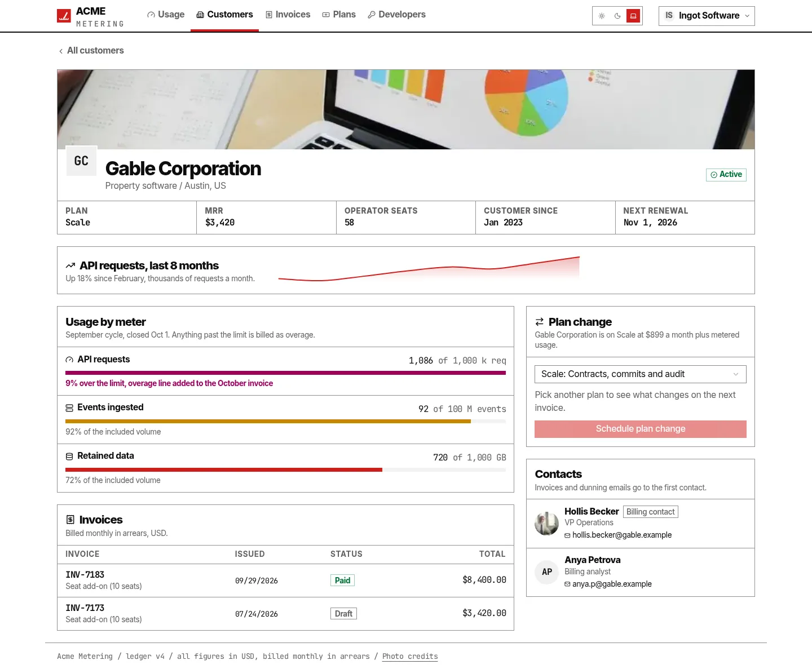Viewport: 812px width, 669px height.
Task: Click the $8,400.00 invoice total
Action: pos(484,580)
